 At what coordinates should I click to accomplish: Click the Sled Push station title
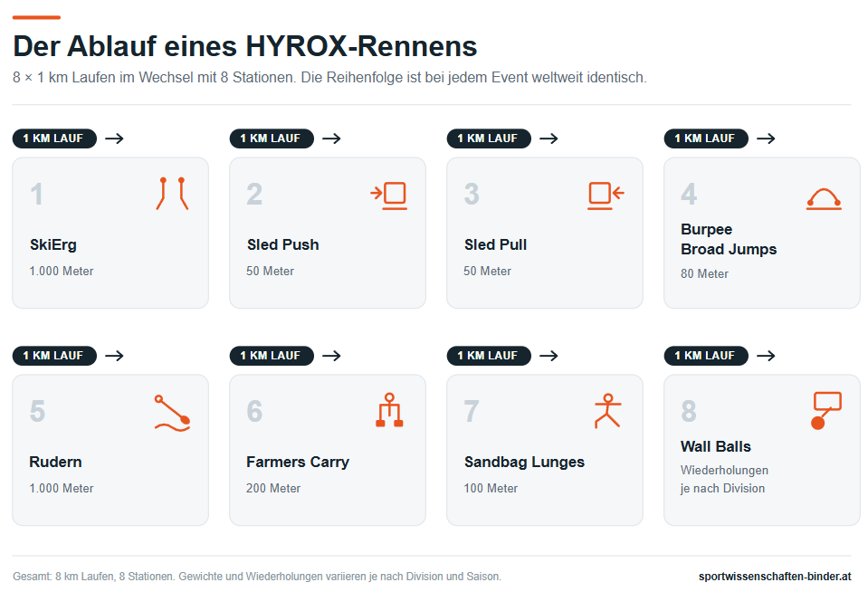283,244
